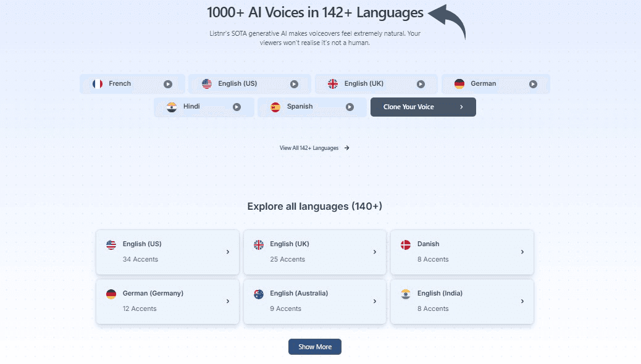
Task: Click German flag in German (Germany) card
Action: [111, 294]
